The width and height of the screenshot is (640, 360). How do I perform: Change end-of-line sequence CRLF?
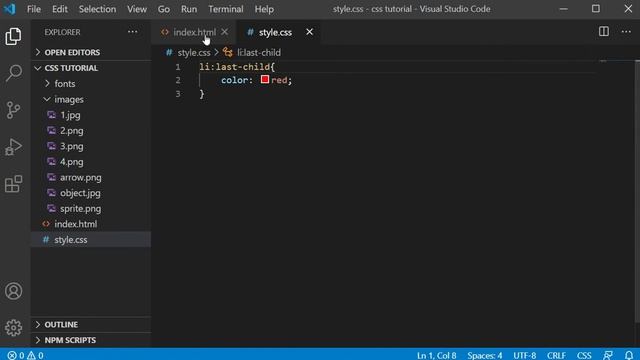click(x=556, y=355)
